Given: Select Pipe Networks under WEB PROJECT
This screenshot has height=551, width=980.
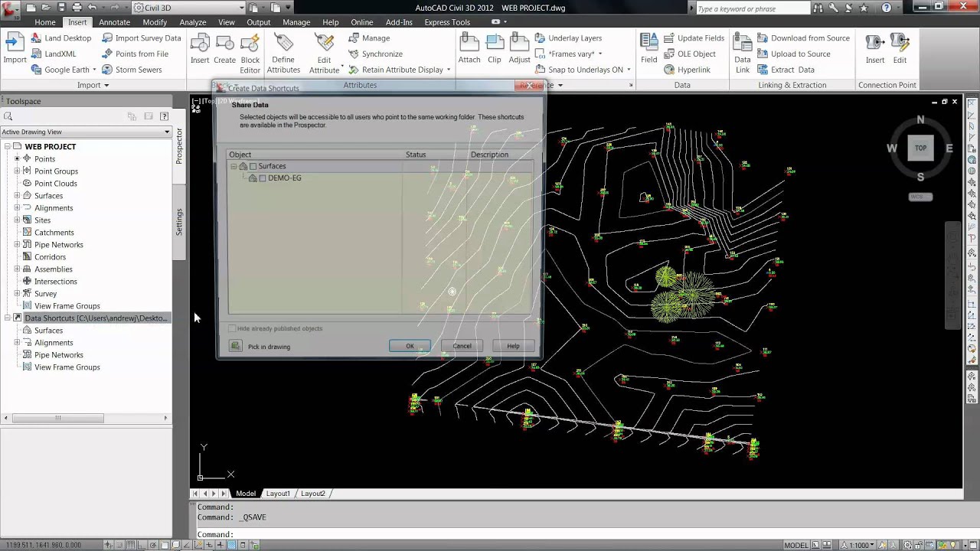Looking at the screenshot, I should pyautogui.click(x=58, y=245).
